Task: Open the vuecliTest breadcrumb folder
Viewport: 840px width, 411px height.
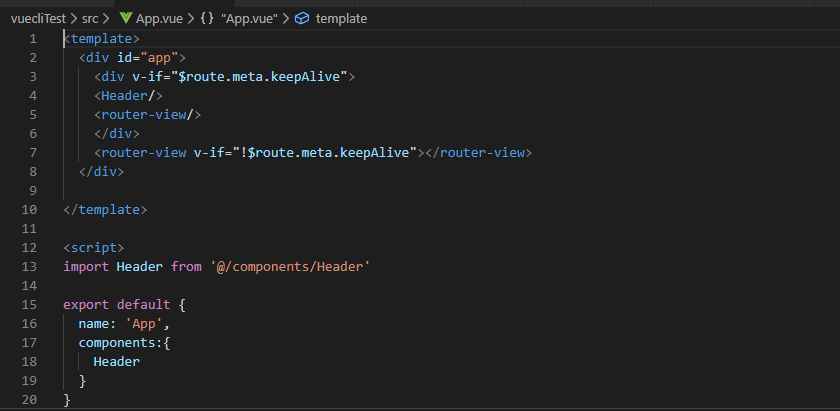Action: [x=38, y=19]
